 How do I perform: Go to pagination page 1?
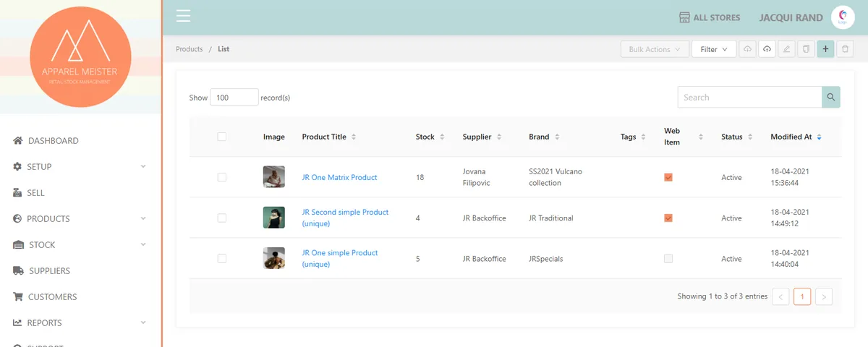tap(802, 296)
